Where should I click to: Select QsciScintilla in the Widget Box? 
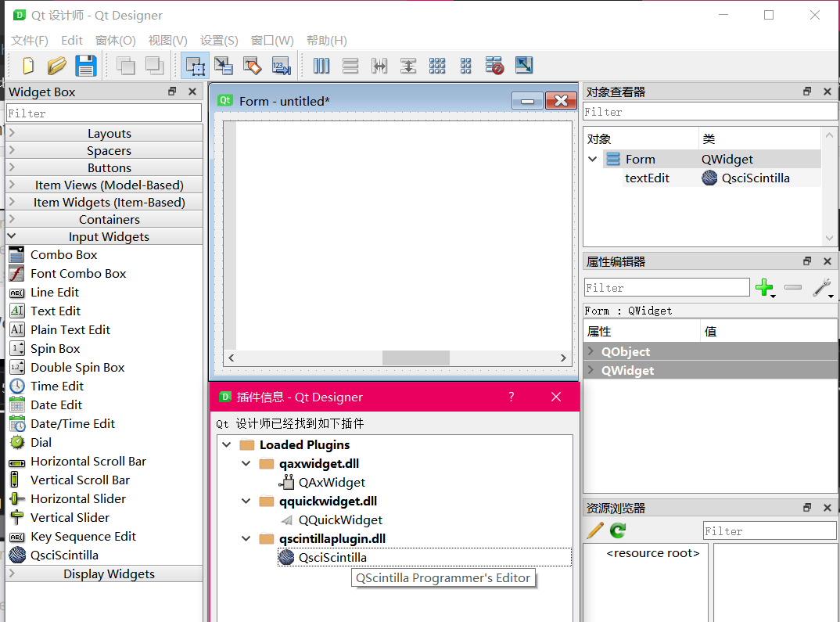point(64,555)
